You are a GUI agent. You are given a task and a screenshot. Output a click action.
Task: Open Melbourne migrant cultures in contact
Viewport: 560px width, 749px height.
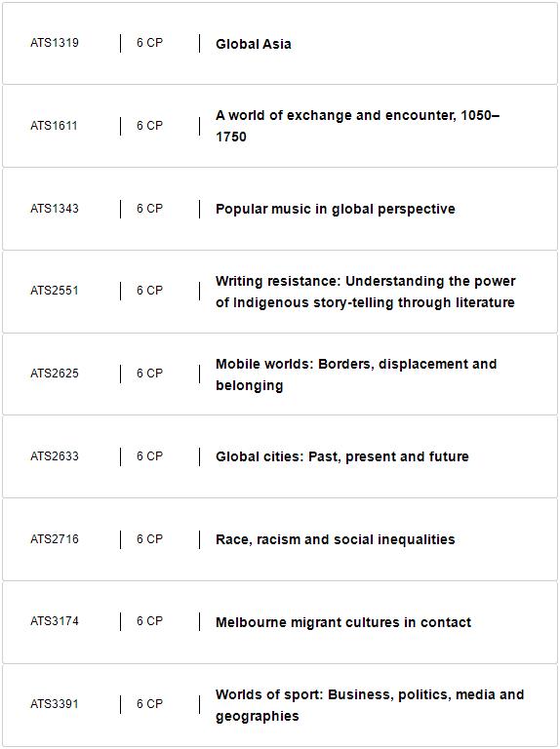point(343,622)
